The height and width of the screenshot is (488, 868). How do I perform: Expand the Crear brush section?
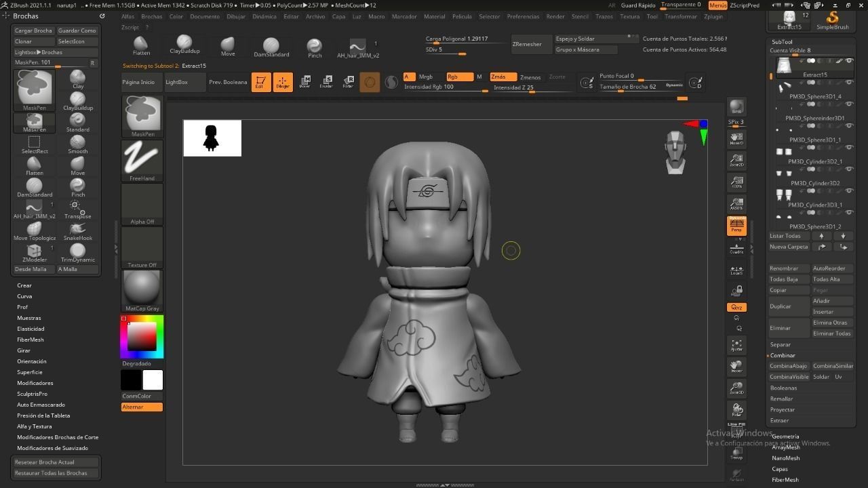coord(24,285)
